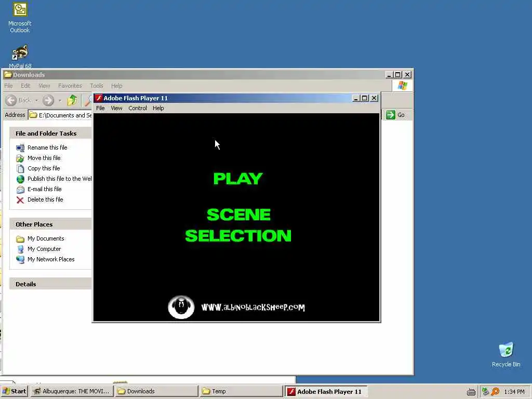Click the Publish this file globe icon
The image size is (532, 399).
20,179
